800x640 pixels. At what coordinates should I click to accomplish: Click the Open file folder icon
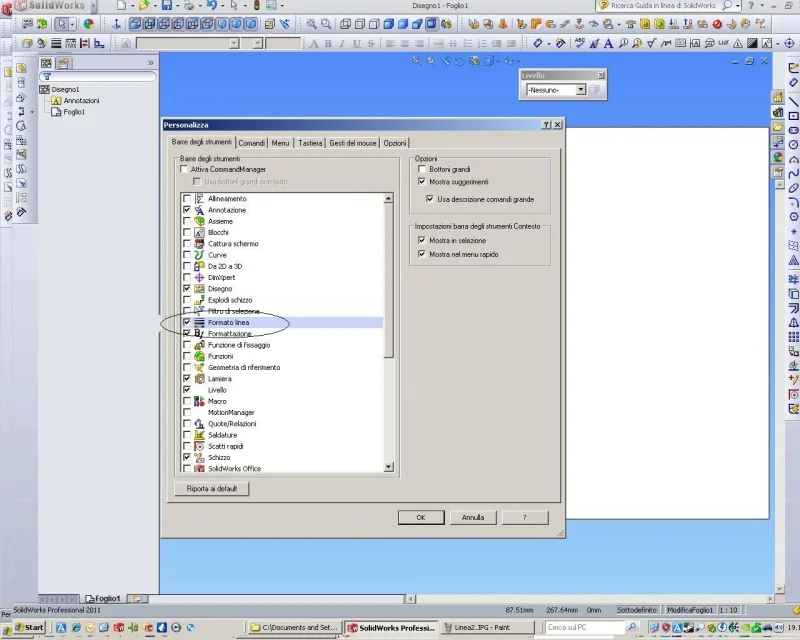(x=144, y=6)
